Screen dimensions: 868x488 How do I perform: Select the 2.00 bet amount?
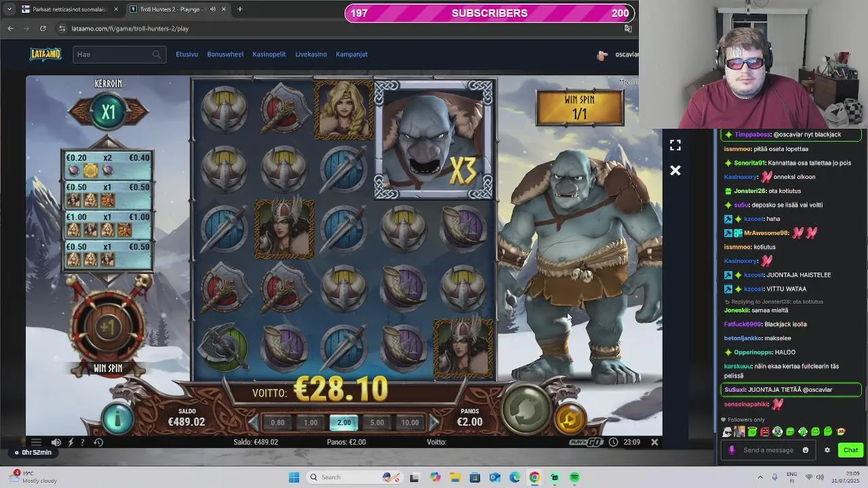click(x=344, y=422)
